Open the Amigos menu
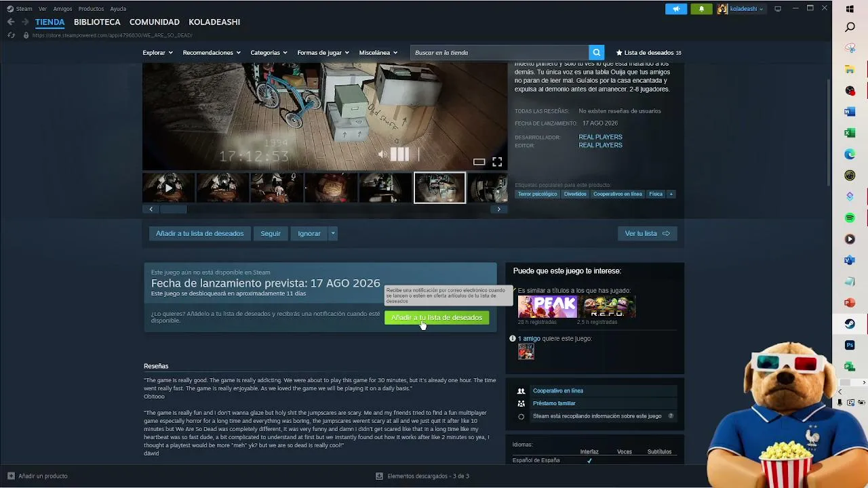This screenshot has height=488, width=868. tap(62, 9)
